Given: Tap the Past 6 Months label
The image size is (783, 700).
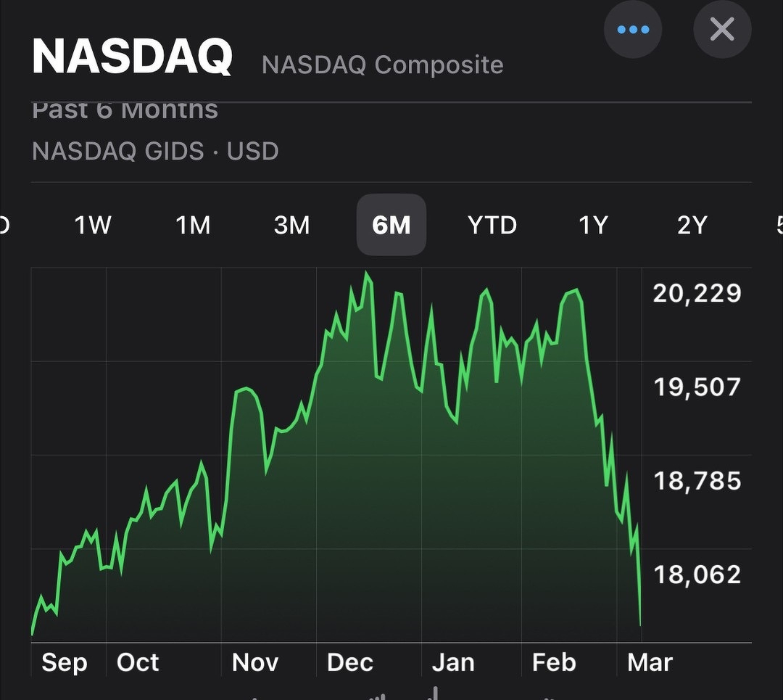Looking at the screenshot, I should pos(125,110).
